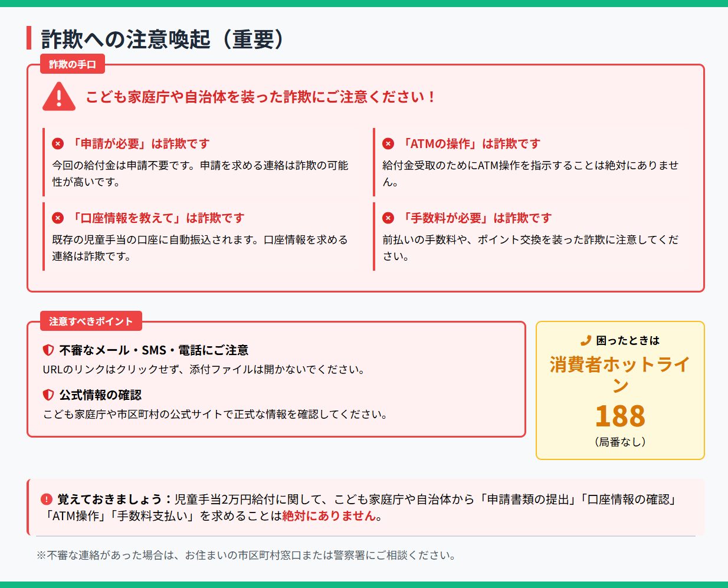
Task: Click the X icon beside 「口座情報を教えて」
Action: pos(58,218)
